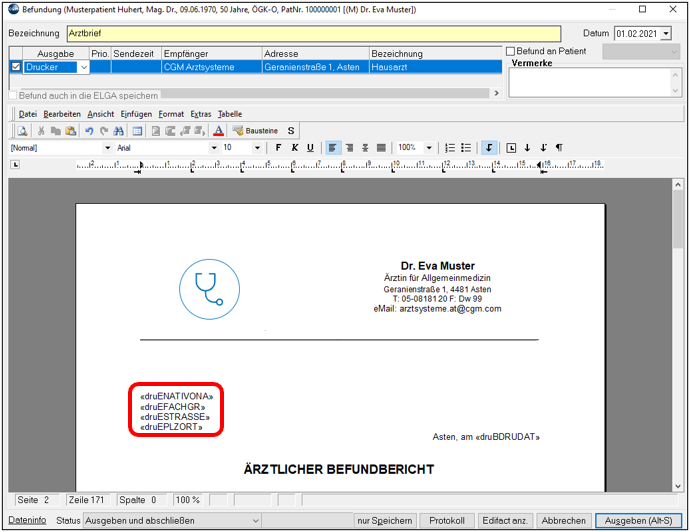The image size is (690, 532).
Task: Align text left
Action: coord(333,148)
